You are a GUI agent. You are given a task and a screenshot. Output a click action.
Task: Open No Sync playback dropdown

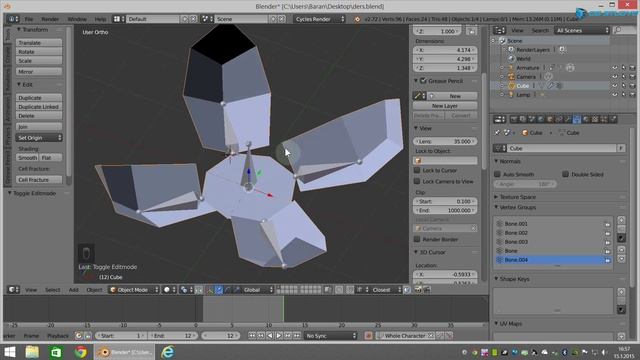(331, 336)
